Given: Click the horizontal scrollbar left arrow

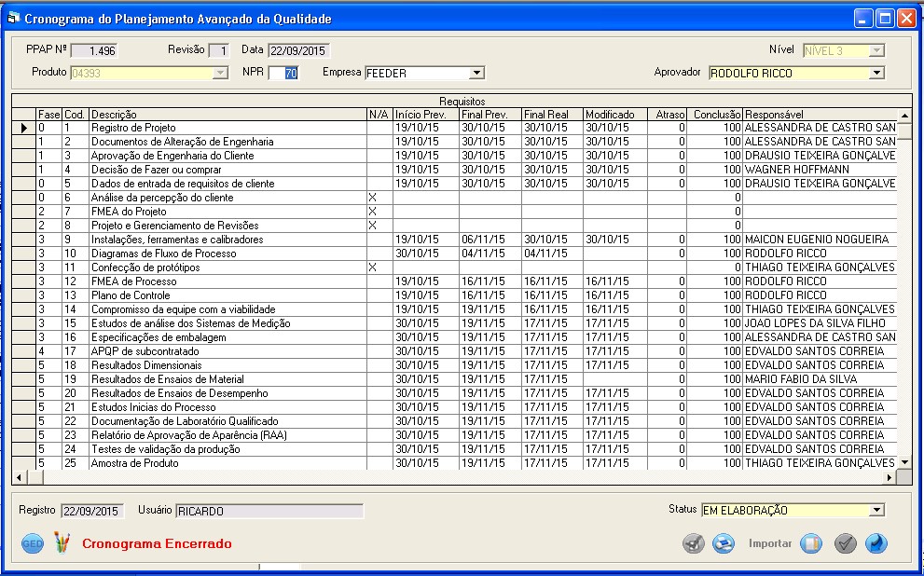Looking at the screenshot, I should [19, 477].
